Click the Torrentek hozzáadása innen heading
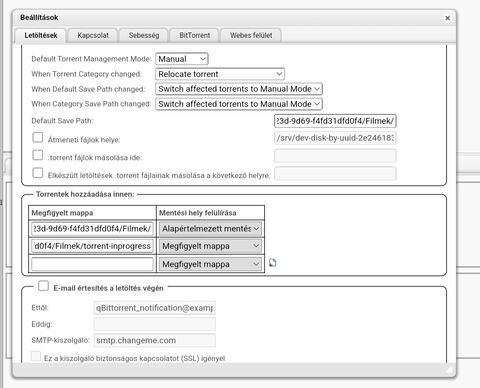The height and width of the screenshot is (388, 480). tap(85, 194)
